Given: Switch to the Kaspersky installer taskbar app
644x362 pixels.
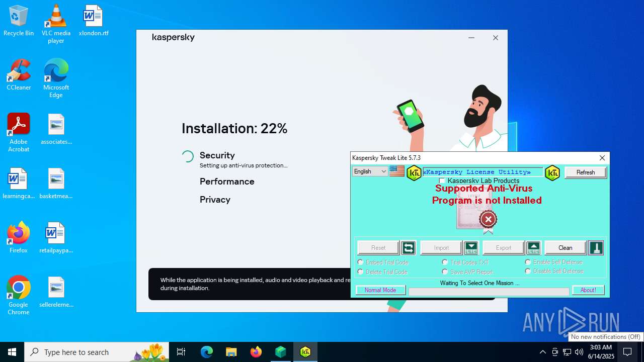Looking at the screenshot, I should [281, 352].
